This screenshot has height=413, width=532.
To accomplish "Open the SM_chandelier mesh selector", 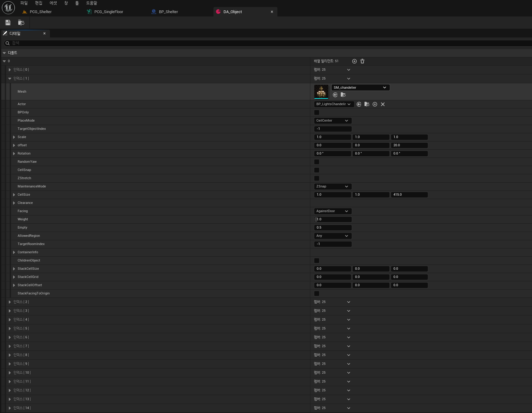I will click(360, 87).
